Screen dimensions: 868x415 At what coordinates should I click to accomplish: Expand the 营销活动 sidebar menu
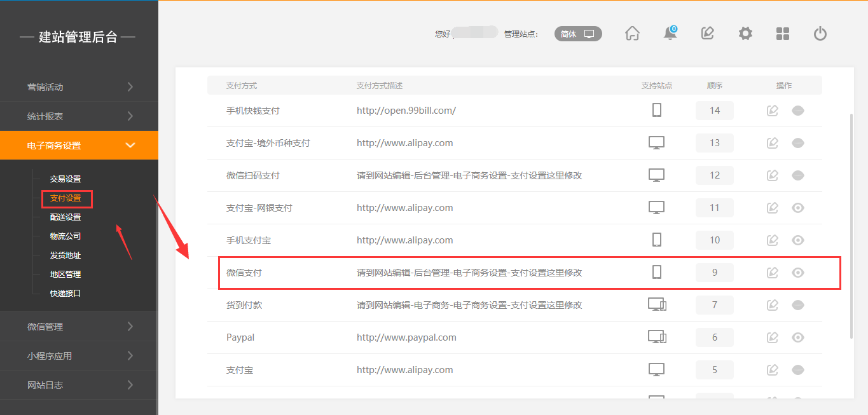point(79,87)
